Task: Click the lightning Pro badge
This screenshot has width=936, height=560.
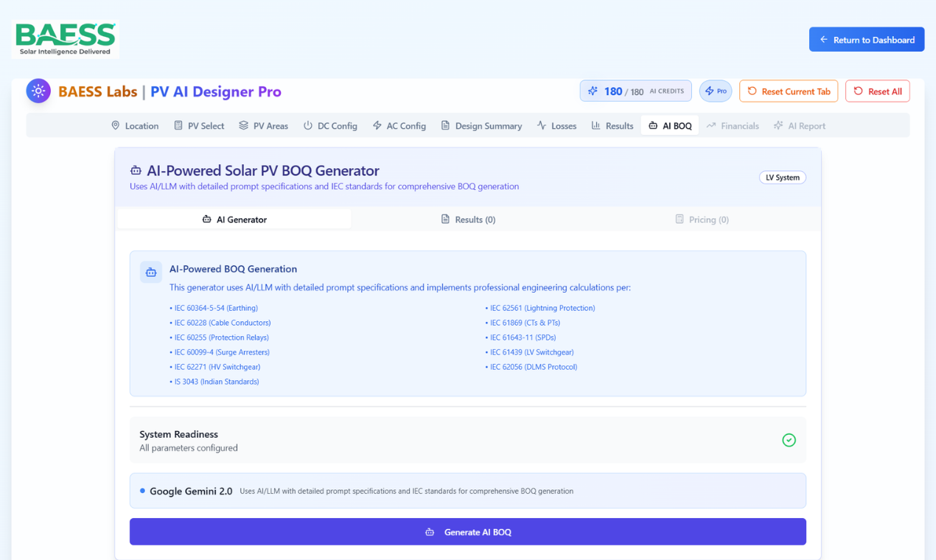Action: pyautogui.click(x=716, y=91)
